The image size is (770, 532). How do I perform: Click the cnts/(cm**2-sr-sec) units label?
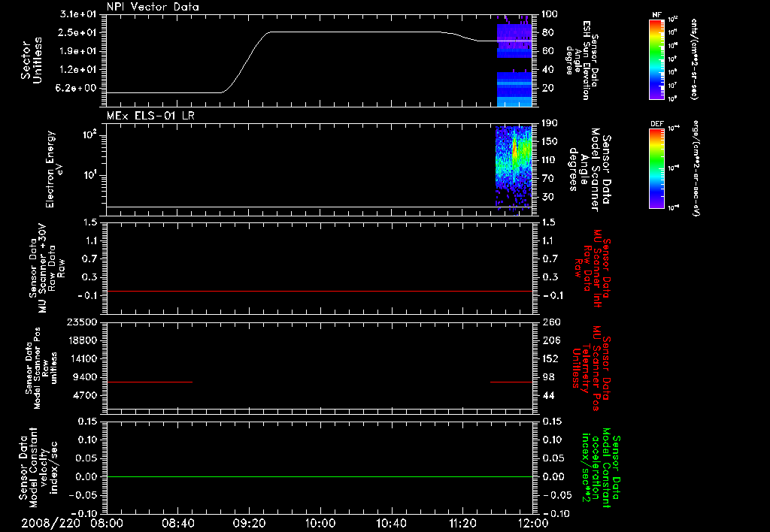694,59
